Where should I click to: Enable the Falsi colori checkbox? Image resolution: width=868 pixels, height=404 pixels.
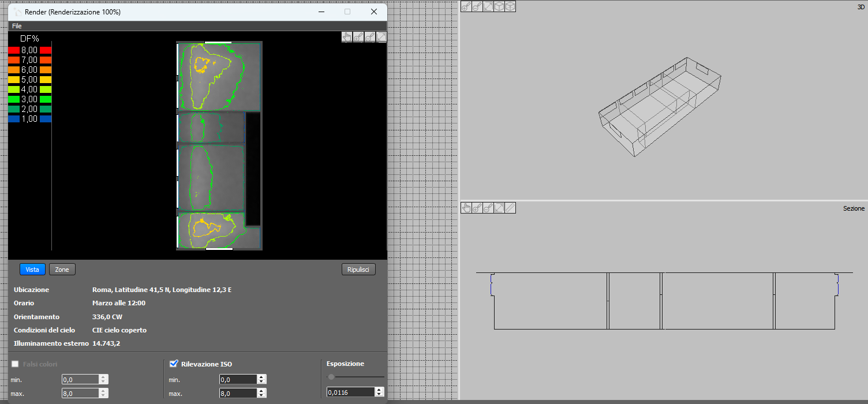pos(15,364)
